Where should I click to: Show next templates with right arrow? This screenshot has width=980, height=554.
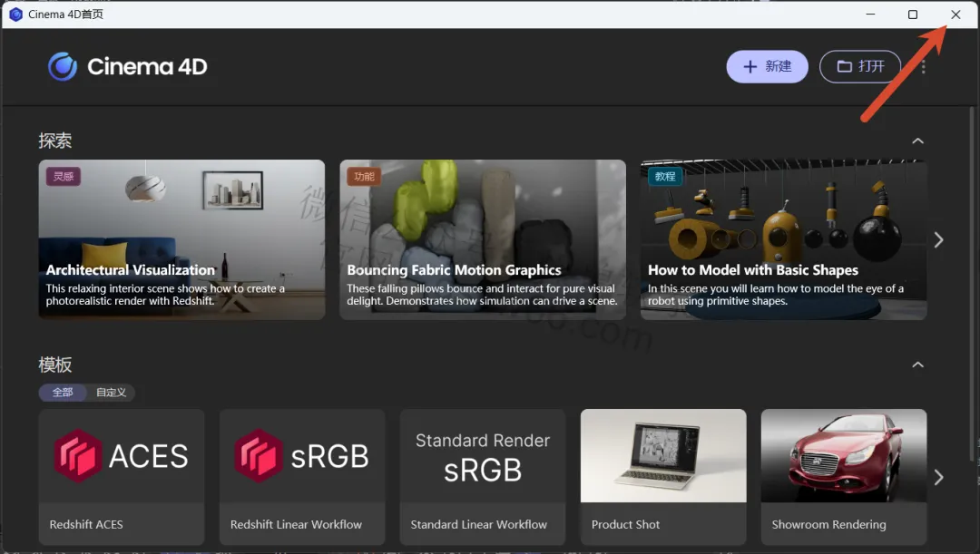tap(938, 477)
